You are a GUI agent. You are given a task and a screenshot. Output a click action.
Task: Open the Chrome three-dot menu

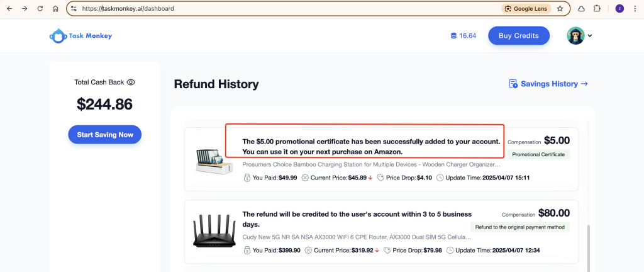coord(635,9)
